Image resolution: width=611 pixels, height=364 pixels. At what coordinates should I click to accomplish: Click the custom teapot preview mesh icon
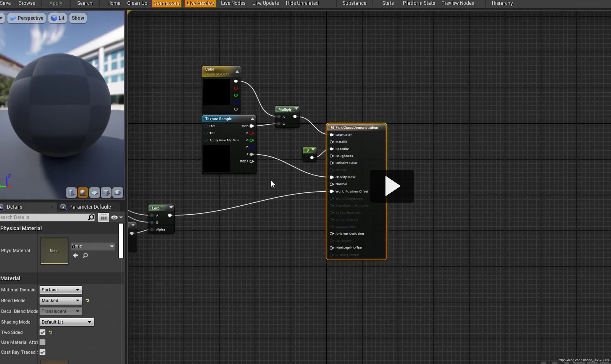click(117, 193)
